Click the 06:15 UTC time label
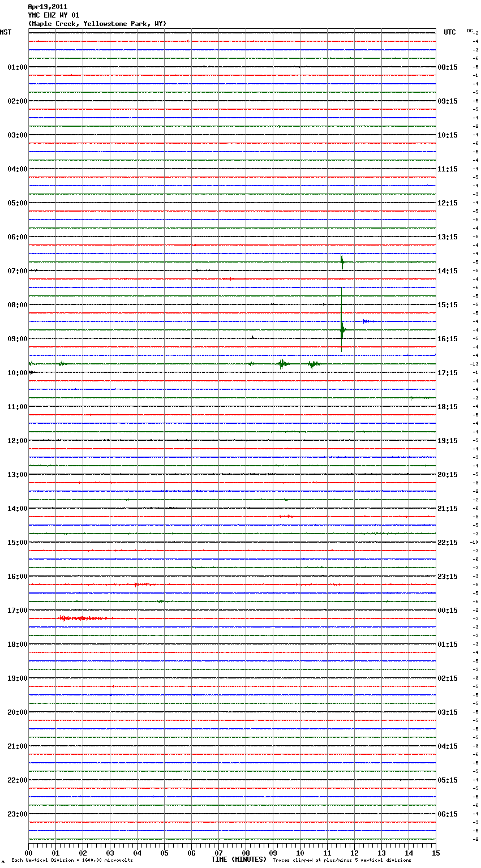 pos(448,814)
